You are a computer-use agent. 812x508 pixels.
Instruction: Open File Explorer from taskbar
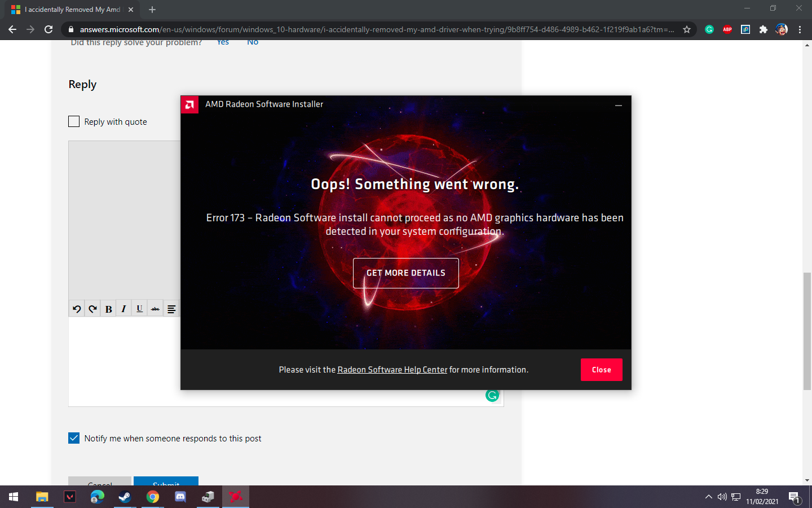point(42,497)
